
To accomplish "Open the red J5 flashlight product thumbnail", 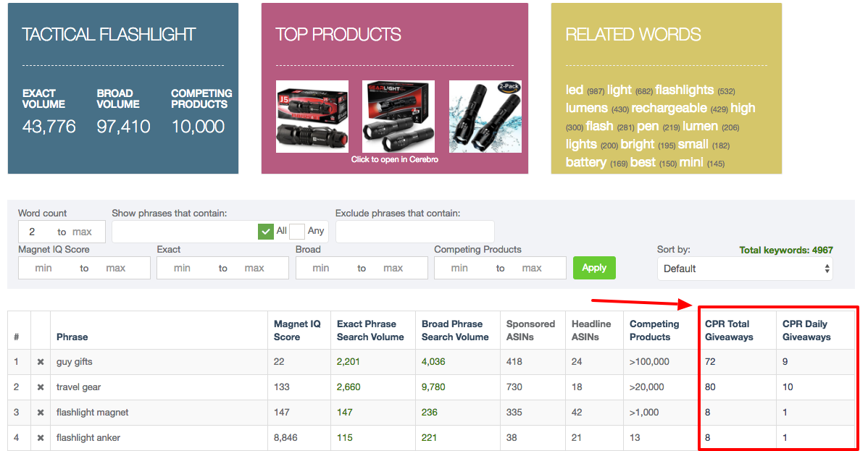I will (312, 117).
